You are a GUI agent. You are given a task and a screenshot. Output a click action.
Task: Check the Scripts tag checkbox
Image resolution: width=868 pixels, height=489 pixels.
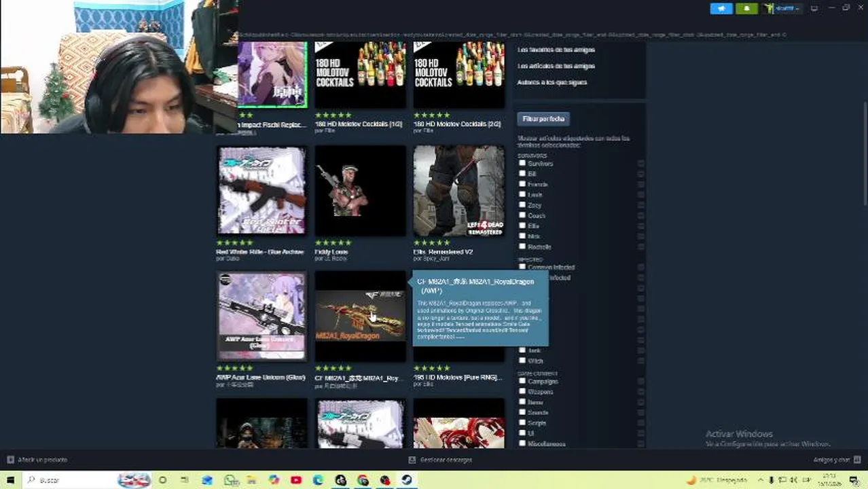click(x=522, y=422)
